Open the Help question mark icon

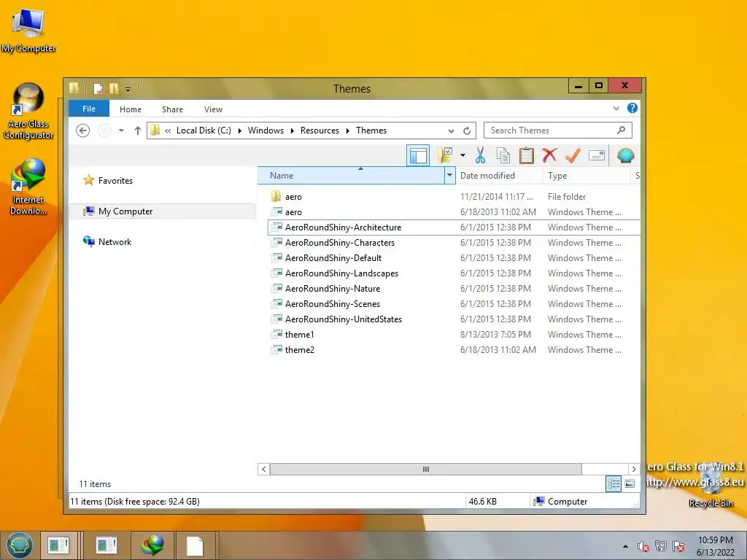632,108
